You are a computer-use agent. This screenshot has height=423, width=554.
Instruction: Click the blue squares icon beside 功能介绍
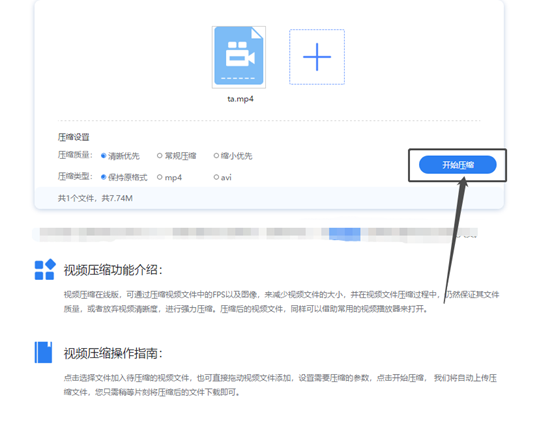tap(45, 270)
